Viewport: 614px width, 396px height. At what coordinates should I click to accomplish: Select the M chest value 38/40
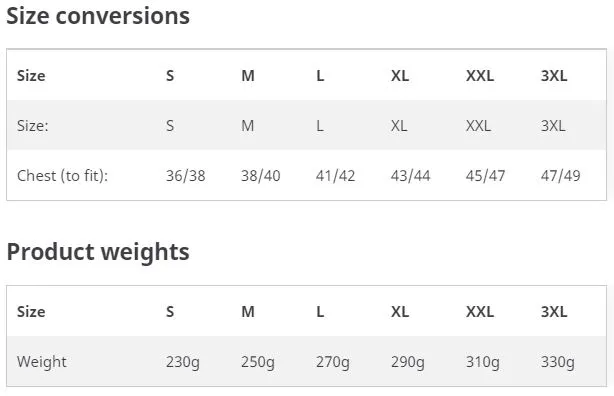(260, 176)
